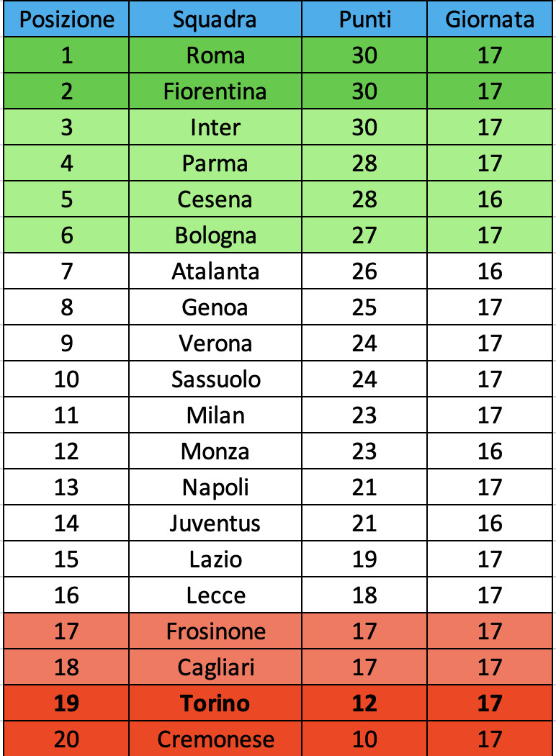Click the Posizione column header

(66, 19)
